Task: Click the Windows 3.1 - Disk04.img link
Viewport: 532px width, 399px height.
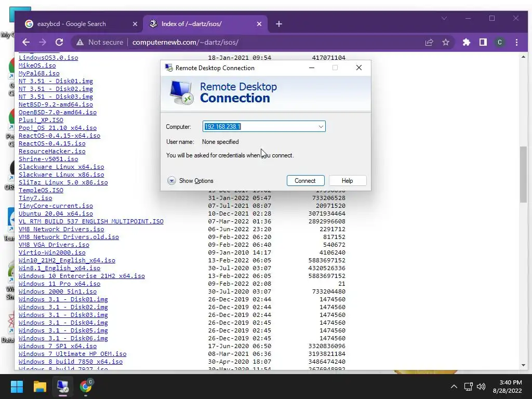Action: coord(63,323)
